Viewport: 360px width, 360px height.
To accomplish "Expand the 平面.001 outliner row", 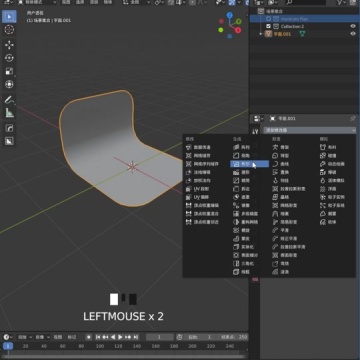I will click(261, 34).
